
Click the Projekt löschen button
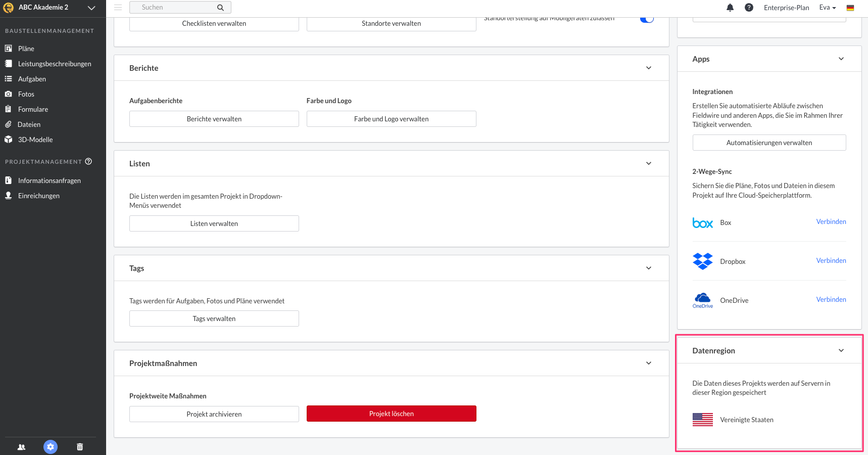391,414
